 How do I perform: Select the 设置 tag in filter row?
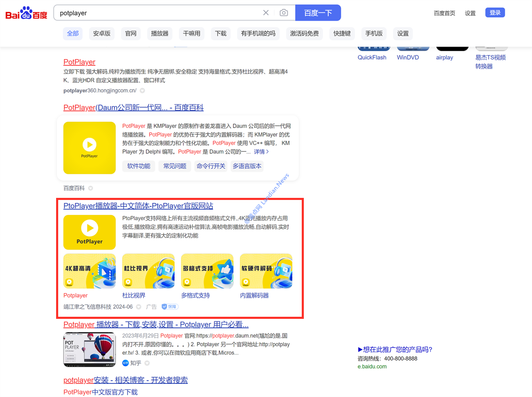pyautogui.click(x=403, y=33)
